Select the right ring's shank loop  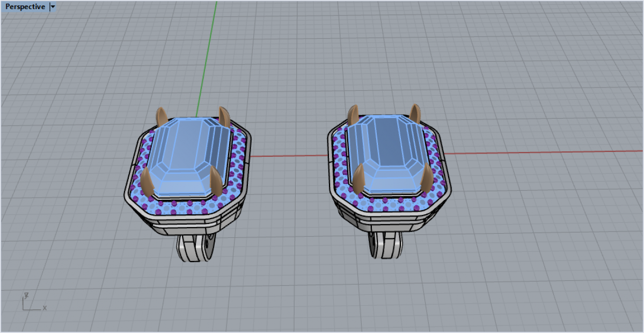387,244
